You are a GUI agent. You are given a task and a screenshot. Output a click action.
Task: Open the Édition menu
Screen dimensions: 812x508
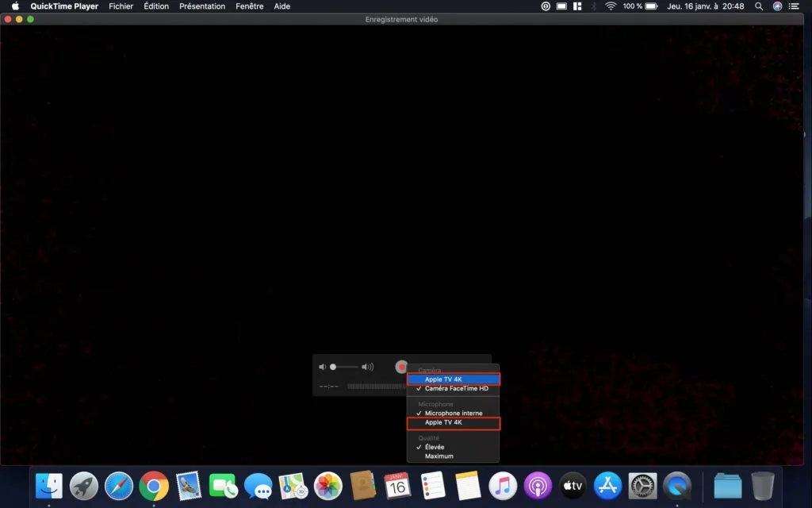[x=156, y=6]
